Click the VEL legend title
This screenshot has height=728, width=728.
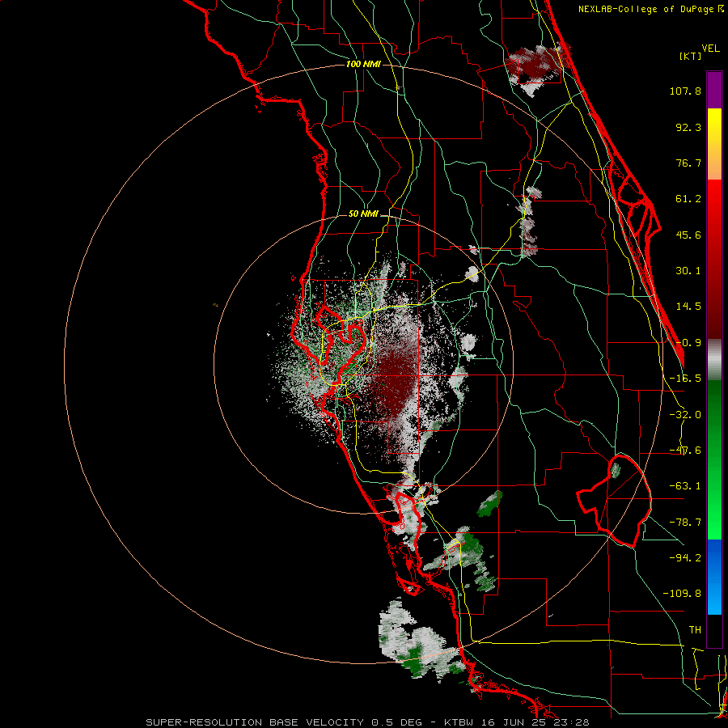click(710, 49)
